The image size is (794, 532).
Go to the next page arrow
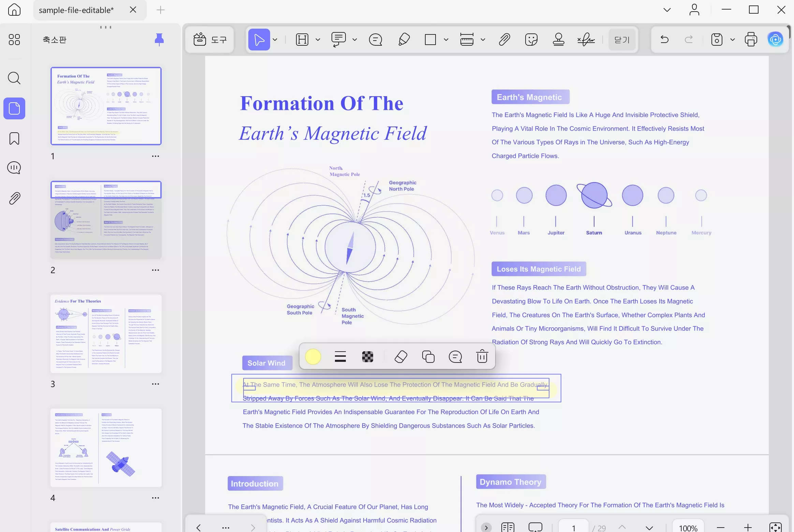[x=649, y=528]
